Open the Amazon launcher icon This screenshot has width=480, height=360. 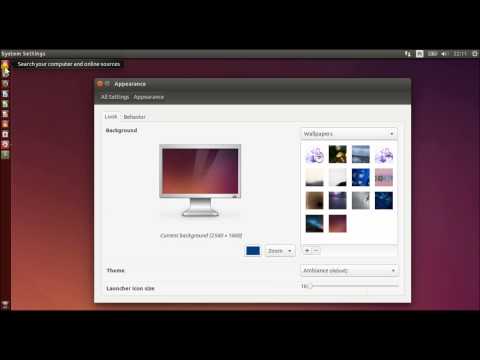[x=5, y=134]
